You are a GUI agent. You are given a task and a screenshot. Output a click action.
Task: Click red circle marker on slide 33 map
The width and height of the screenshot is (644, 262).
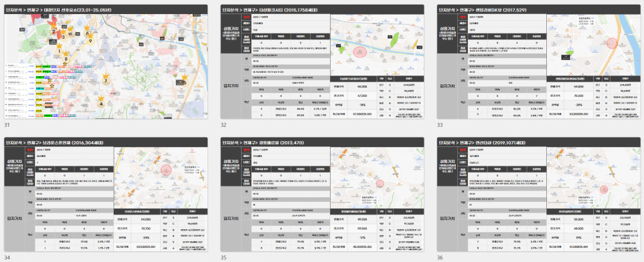(x=613, y=43)
